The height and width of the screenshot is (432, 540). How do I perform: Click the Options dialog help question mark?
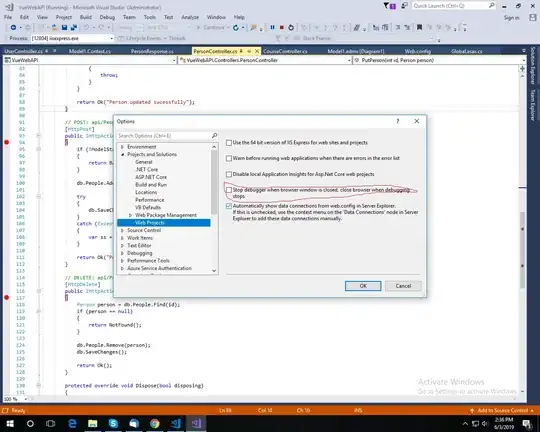pos(398,121)
